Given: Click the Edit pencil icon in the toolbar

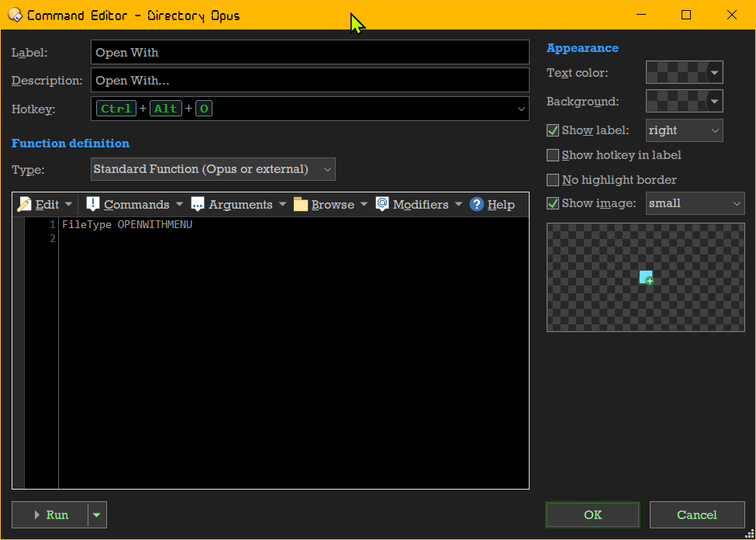Looking at the screenshot, I should click(x=24, y=205).
